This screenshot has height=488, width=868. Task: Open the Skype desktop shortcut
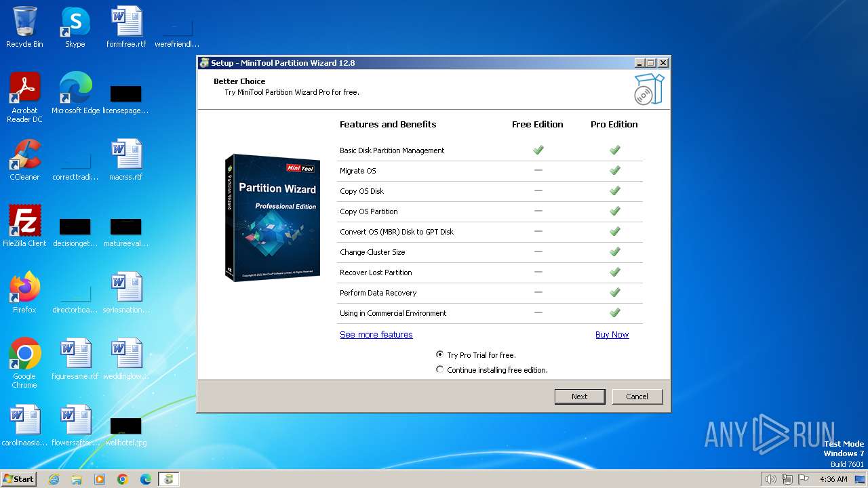pyautogui.click(x=75, y=28)
